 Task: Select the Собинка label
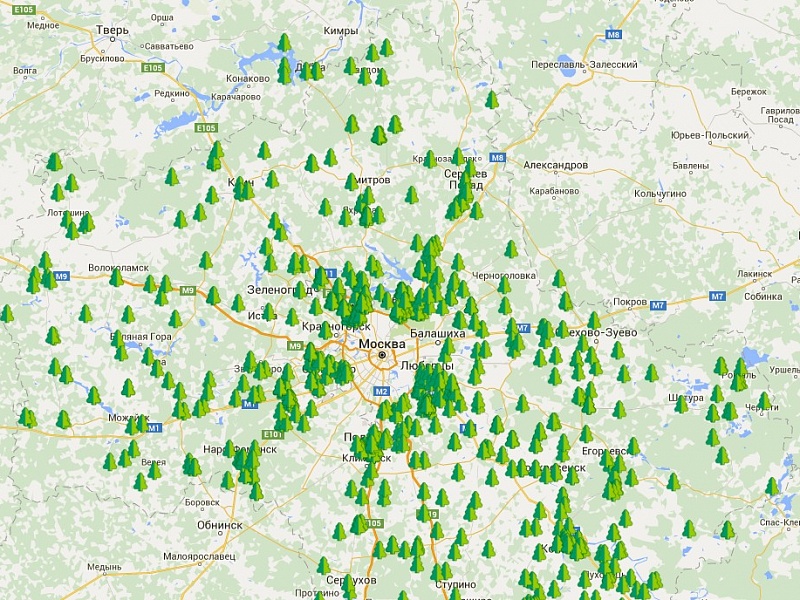(x=763, y=296)
